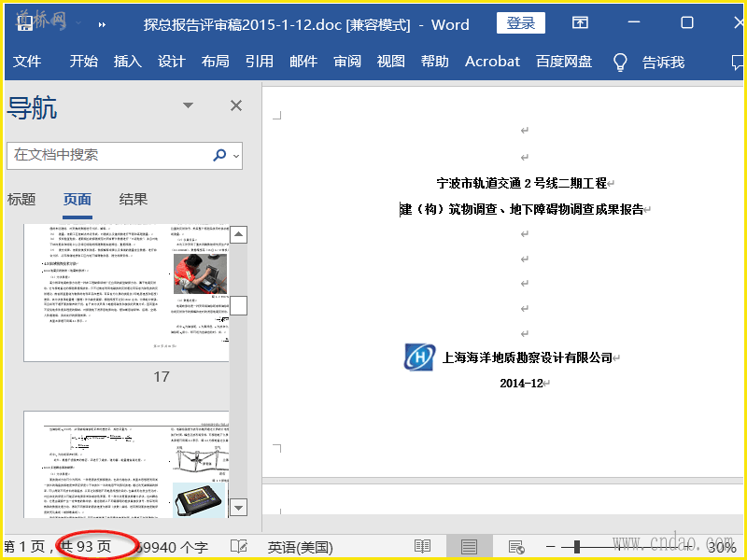Expand the quick access toolbar overflow arrows
This screenshot has height=560, width=747.
pos(102,25)
